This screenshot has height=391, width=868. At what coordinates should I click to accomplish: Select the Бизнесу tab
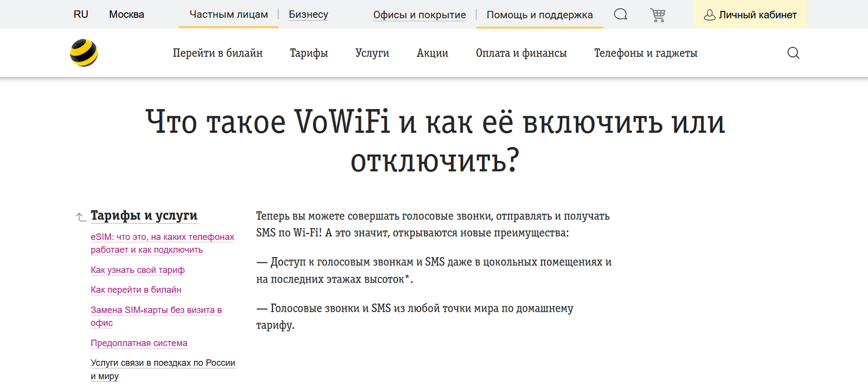(x=308, y=14)
